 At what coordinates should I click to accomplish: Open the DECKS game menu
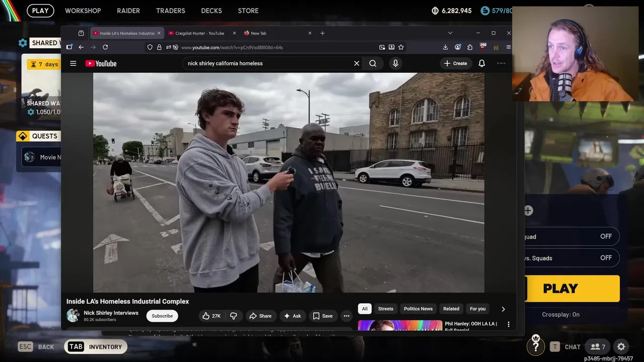(211, 11)
